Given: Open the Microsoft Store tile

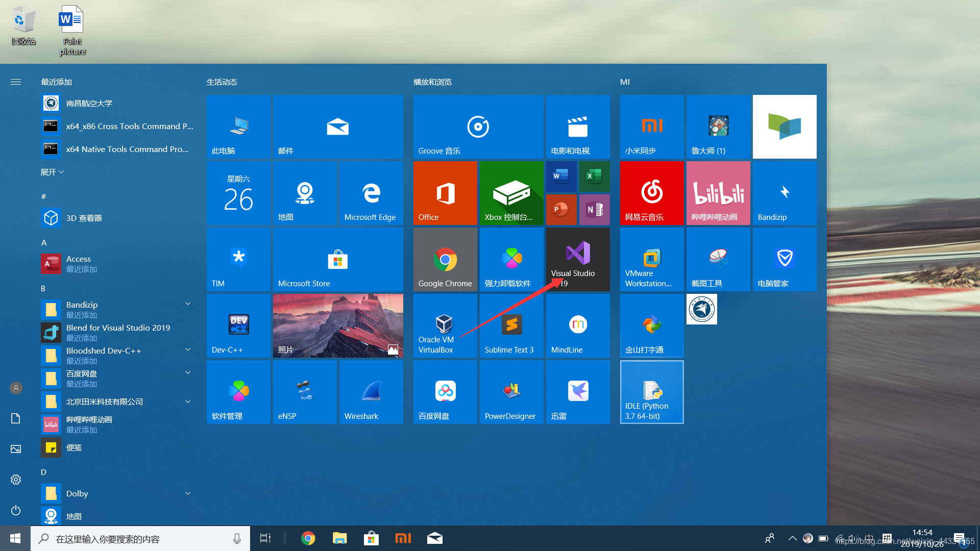Looking at the screenshot, I should point(338,259).
